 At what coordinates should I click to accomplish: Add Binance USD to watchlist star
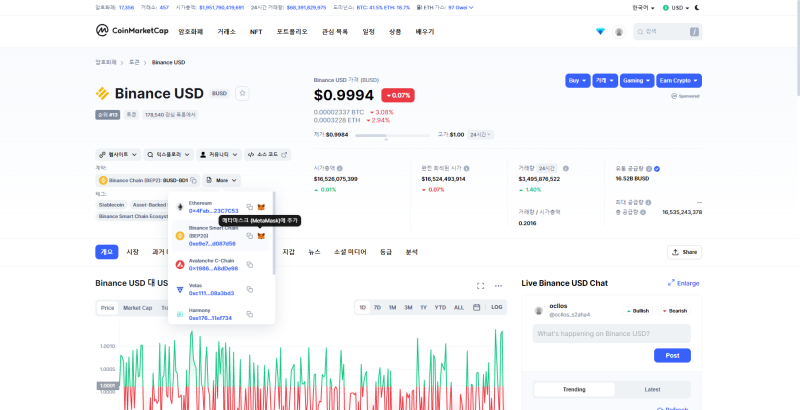[242, 93]
